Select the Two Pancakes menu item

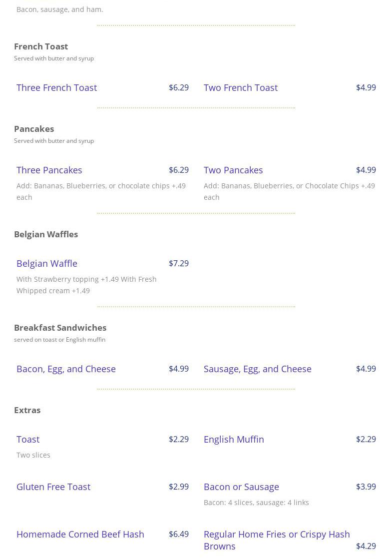click(233, 170)
